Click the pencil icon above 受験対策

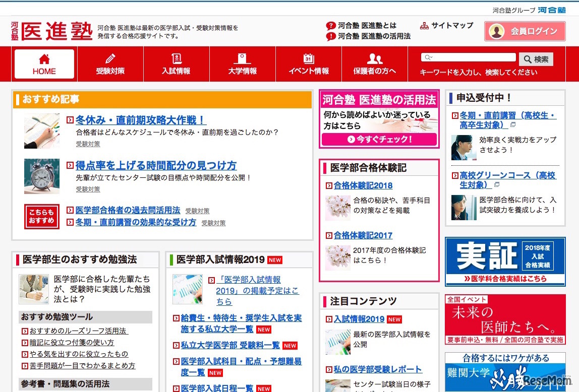(110, 58)
